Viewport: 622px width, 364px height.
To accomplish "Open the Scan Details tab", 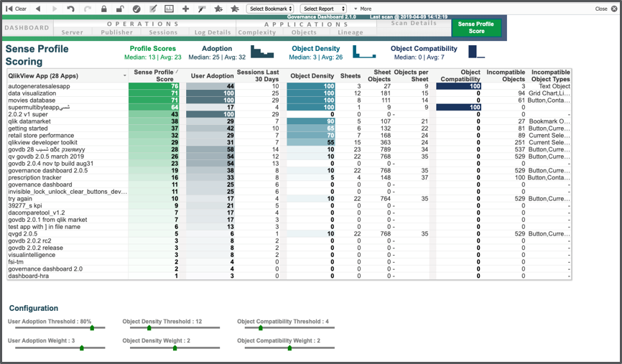I will tap(414, 23).
